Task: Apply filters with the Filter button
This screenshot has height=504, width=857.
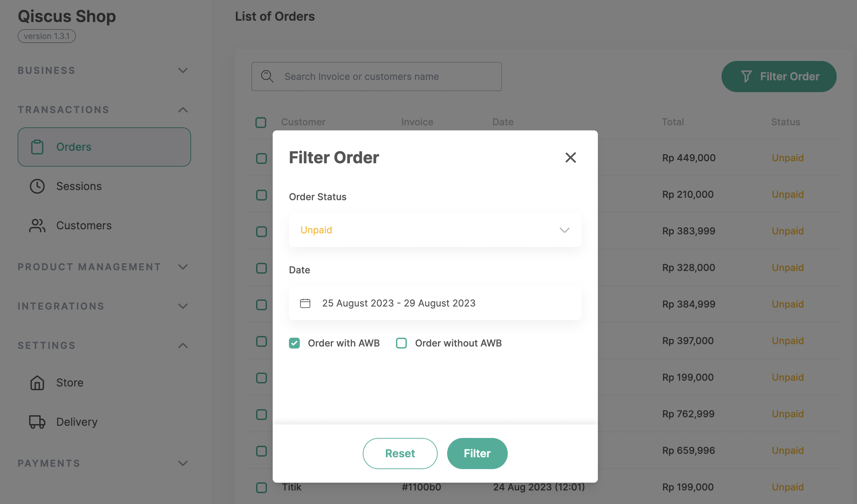Action: [477, 453]
